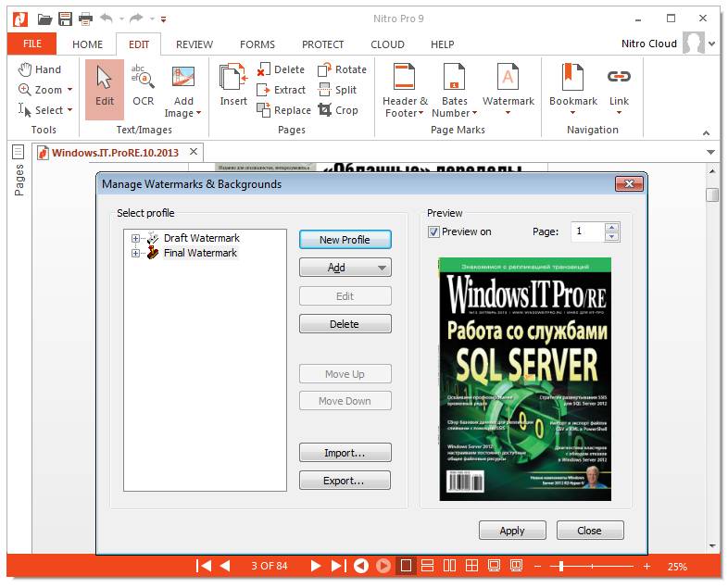Run the OCR tool
The width and height of the screenshot is (728, 588).
[143, 86]
